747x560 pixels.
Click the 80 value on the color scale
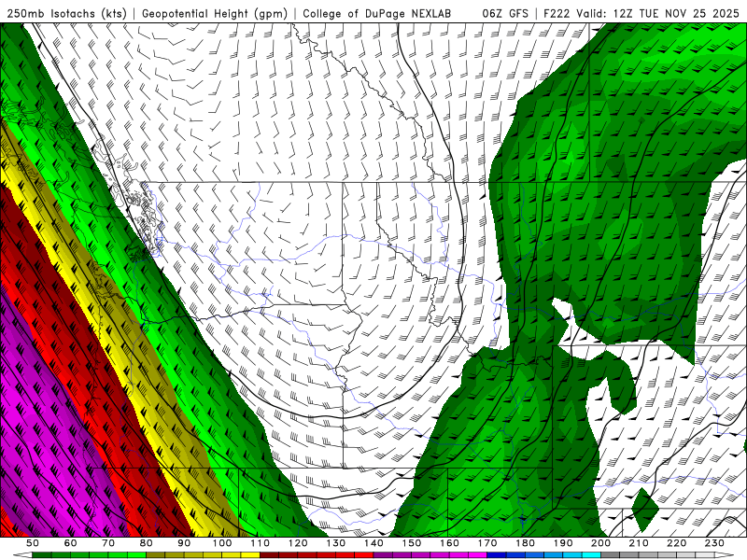(x=147, y=543)
